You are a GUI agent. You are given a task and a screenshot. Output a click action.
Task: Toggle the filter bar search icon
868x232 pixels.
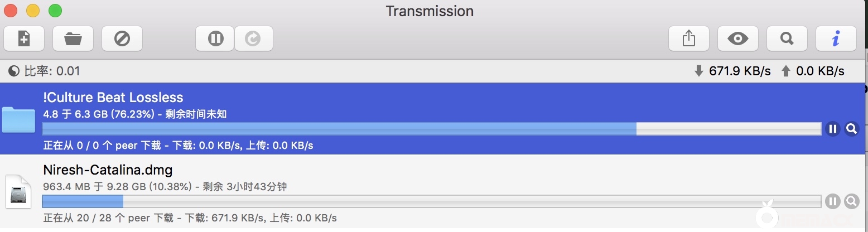click(787, 38)
